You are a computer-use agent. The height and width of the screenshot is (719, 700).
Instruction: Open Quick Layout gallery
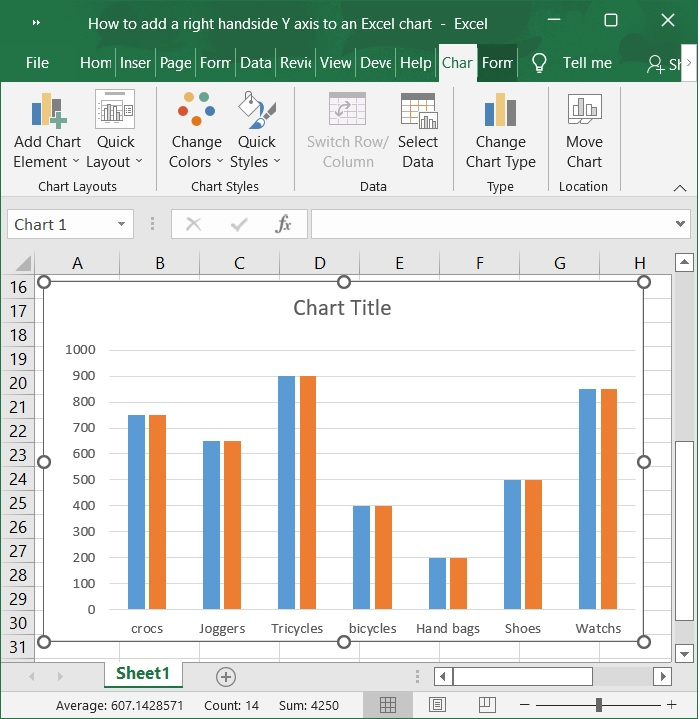point(115,131)
